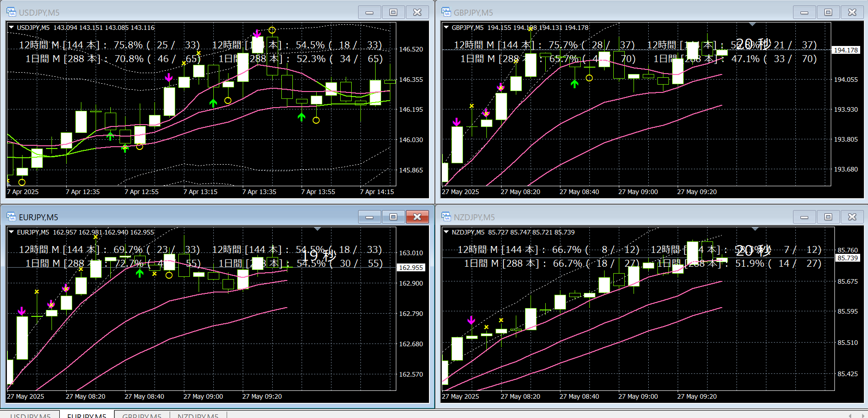Click the left tab-scroll arrow

pos(850,416)
